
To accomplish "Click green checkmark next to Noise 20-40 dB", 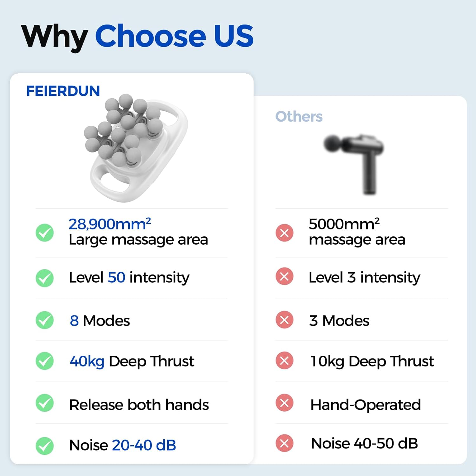I will 44,446.
